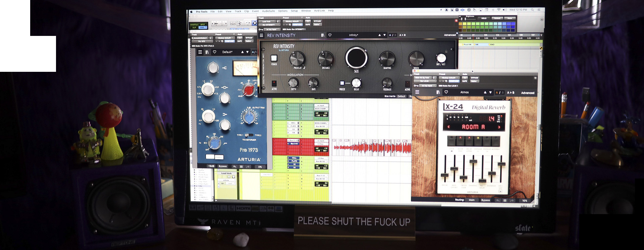Open the no key input dropdown in Rev Intensity

click(272, 30)
